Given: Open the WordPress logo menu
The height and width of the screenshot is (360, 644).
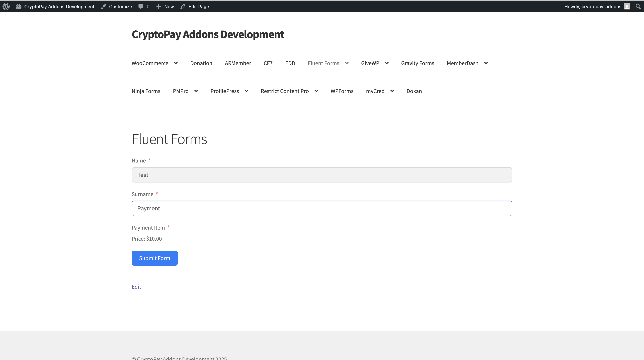Looking at the screenshot, I should coord(6,6).
